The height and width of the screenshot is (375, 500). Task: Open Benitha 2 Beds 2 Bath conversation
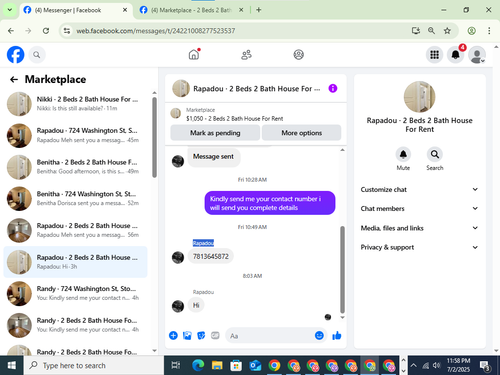[75, 167]
